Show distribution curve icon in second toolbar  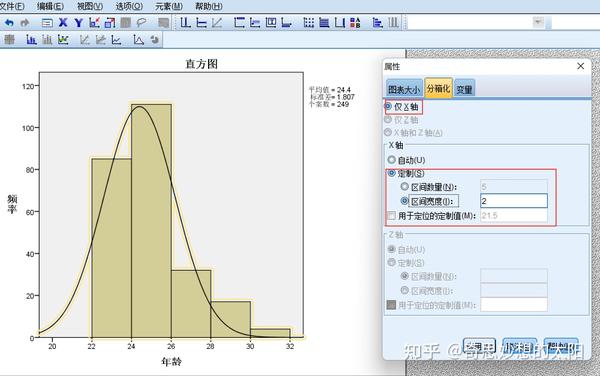pos(138,39)
